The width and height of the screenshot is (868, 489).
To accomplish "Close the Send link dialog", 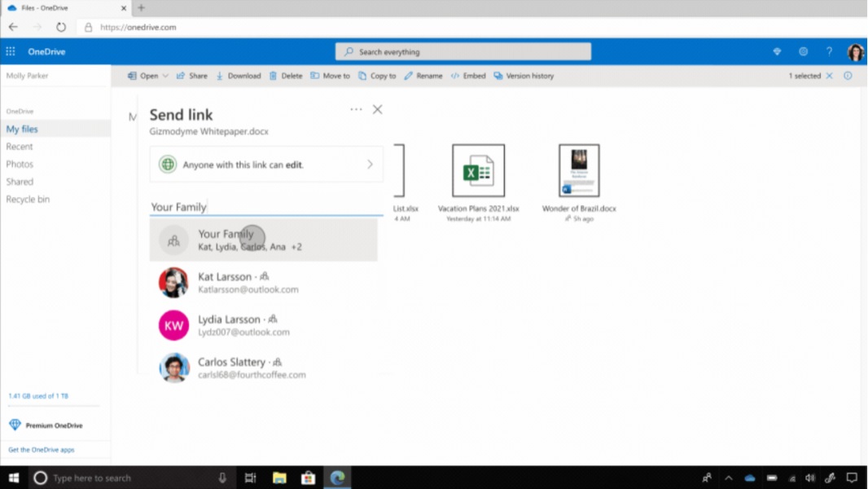I will (378, 110).
